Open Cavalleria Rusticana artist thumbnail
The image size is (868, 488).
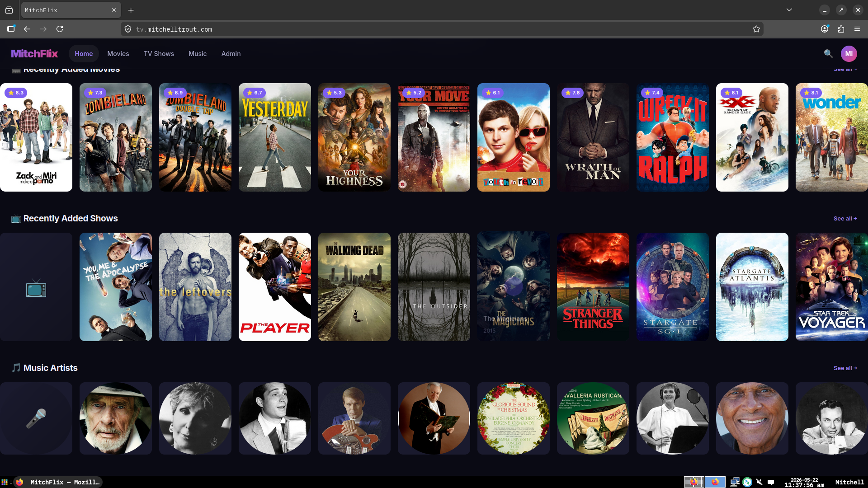(593, 418)
